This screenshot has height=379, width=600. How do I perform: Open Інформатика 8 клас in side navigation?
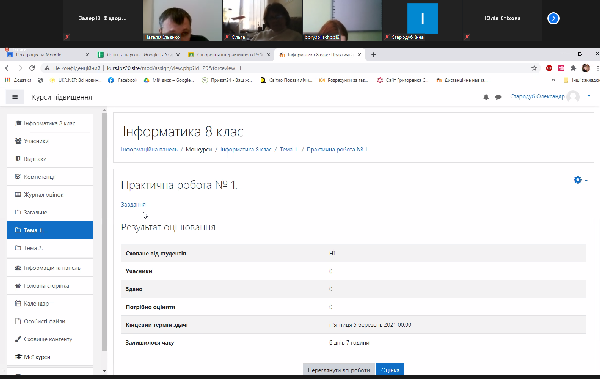click(x=50, y=123)
